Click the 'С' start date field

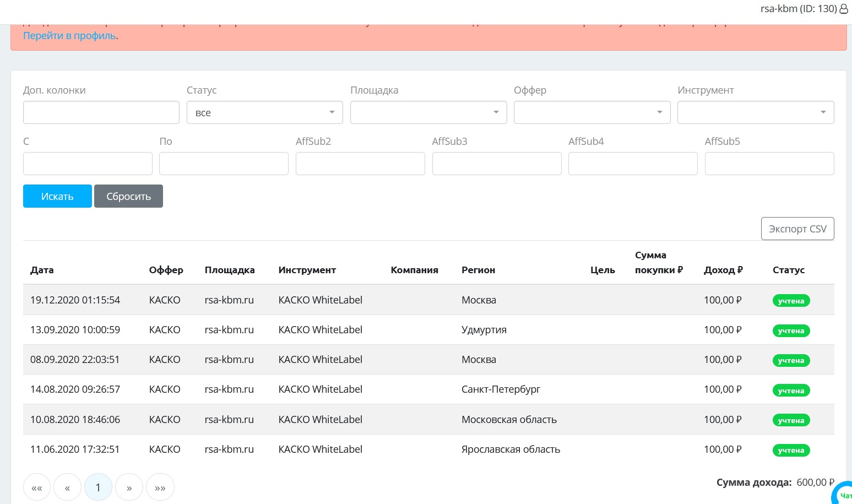pyautogui.click(x=88, y=164)
